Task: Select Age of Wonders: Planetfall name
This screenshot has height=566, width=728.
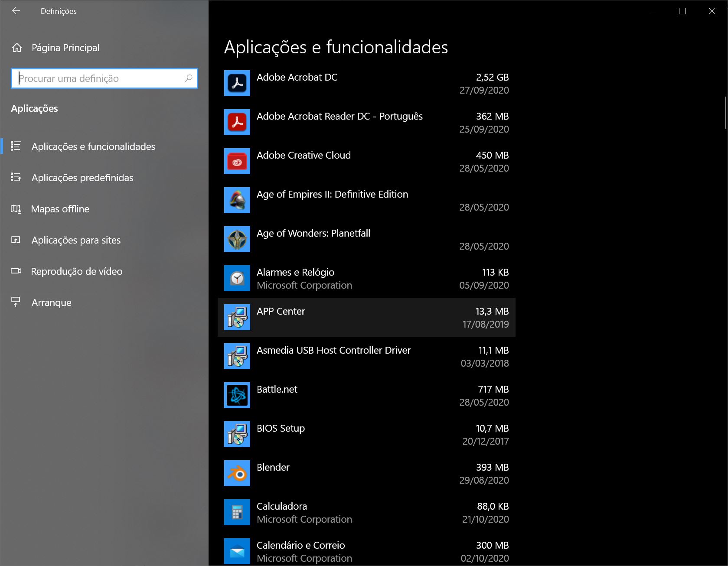Action: click(313, 233)
